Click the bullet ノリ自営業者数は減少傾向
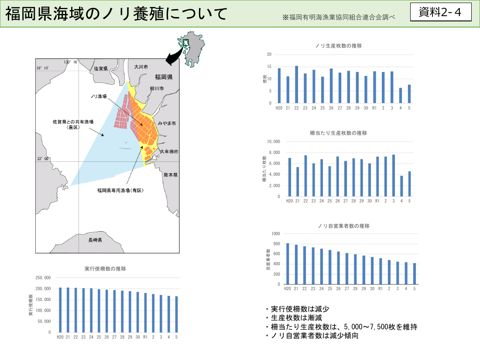The height and width of the screenshot is (360, 480). point(312,336)
